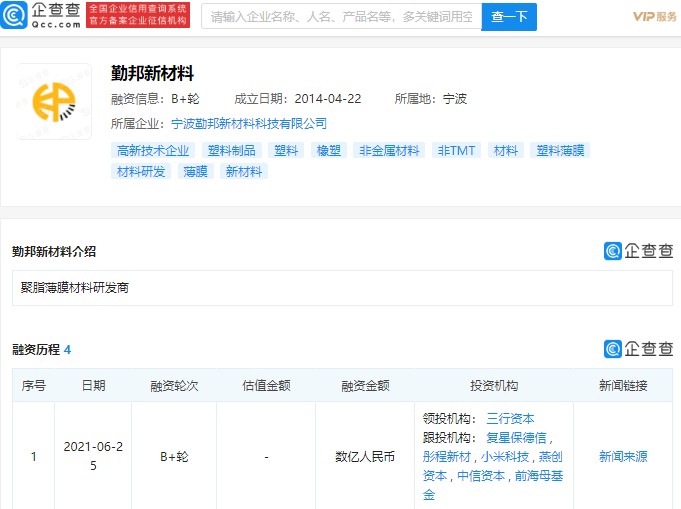681x509 pixels.
Task: Click the 融资轮次 column header
Action: pos(174,385)
